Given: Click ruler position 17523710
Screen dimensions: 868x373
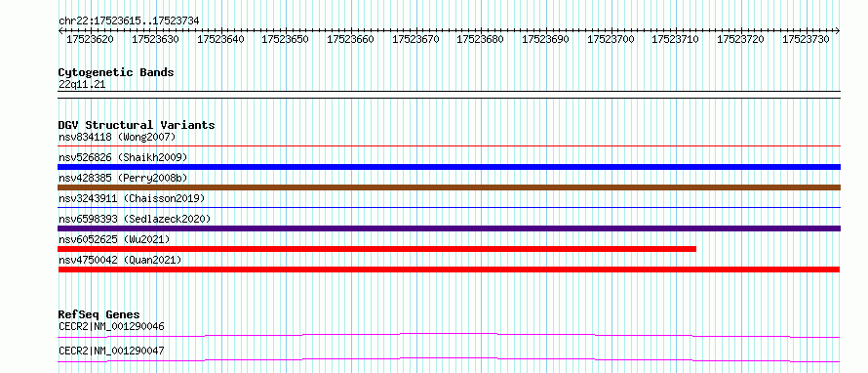Looking at the screenshot, I should 675,39.
